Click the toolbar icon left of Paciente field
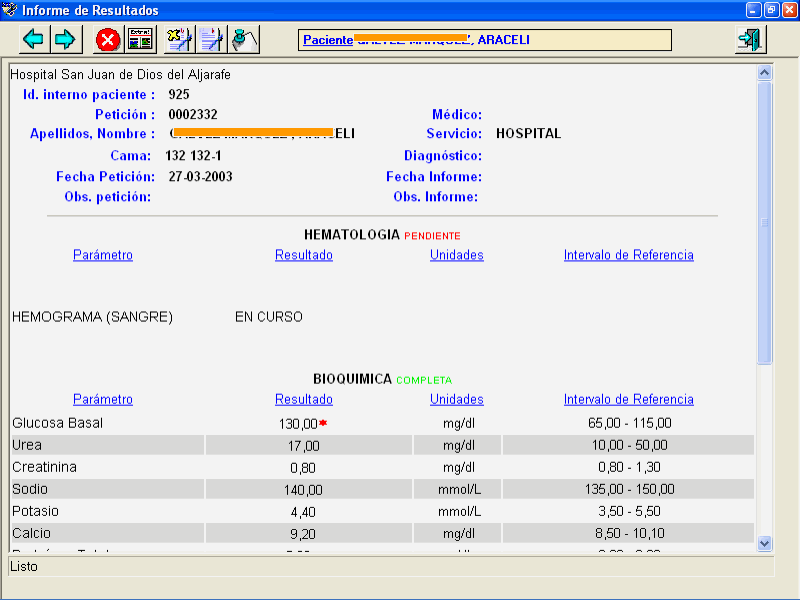The image size is (800, 600). (245, 39)
